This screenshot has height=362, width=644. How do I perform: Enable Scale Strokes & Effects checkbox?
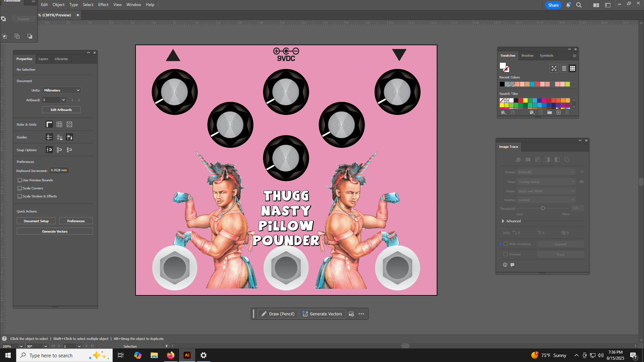point(20,196)
